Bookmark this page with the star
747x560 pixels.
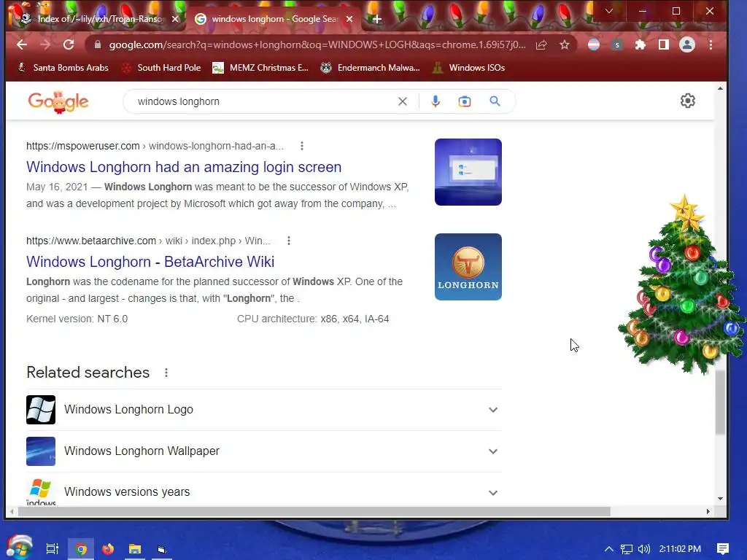point(565,44)
